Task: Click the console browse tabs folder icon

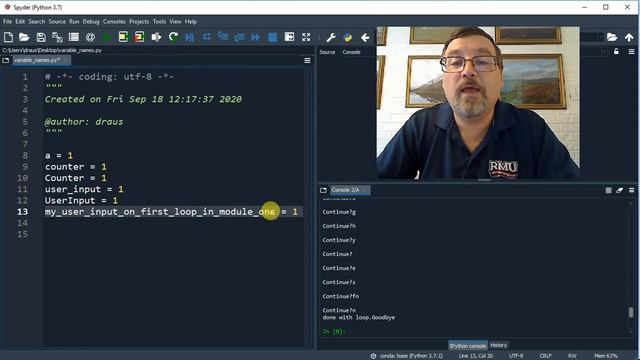Action: click(x=324, y=190)
